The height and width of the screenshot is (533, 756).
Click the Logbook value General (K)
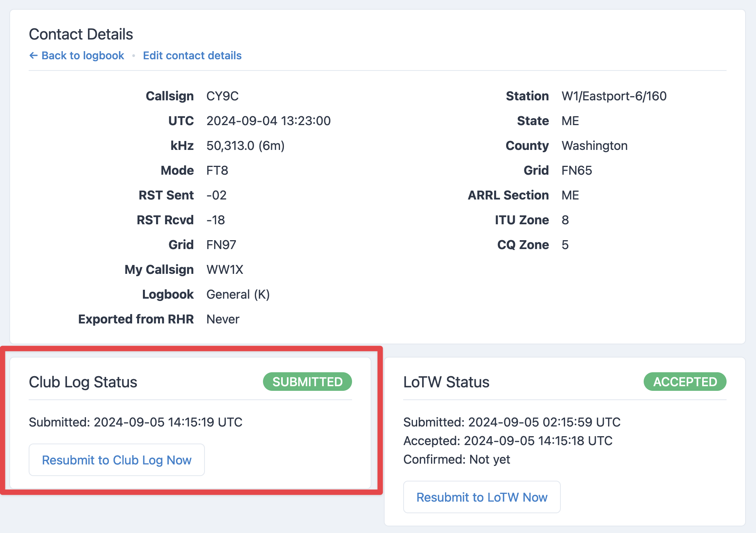(238, 294)
